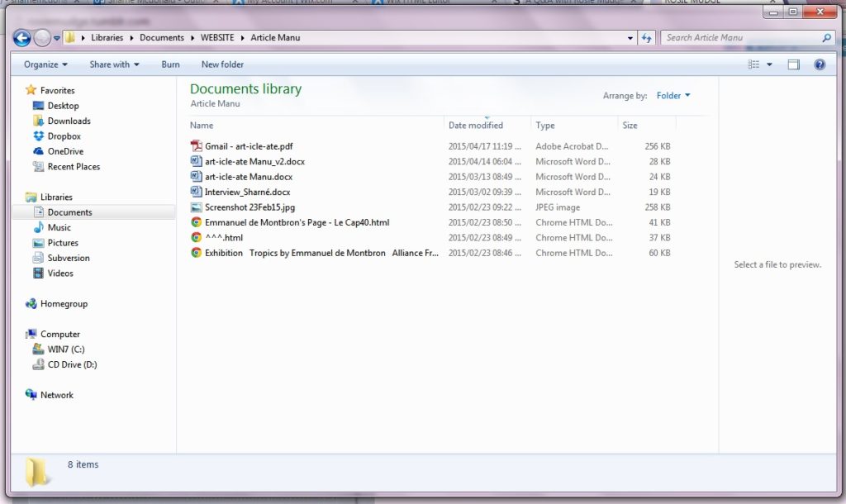Select file Interview_Sharné.docx
The height and width of the screenshot is (504, 846).
click(x=247, y=193)
